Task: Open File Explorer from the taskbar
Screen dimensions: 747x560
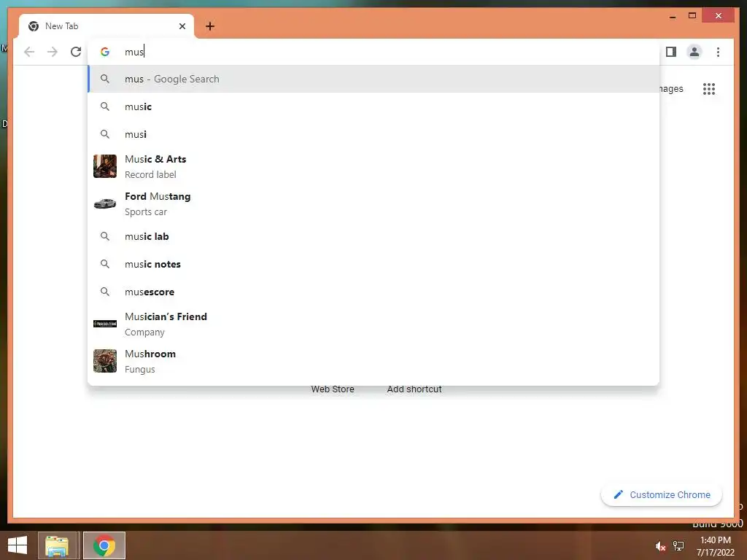Action: tap(57, 545)
